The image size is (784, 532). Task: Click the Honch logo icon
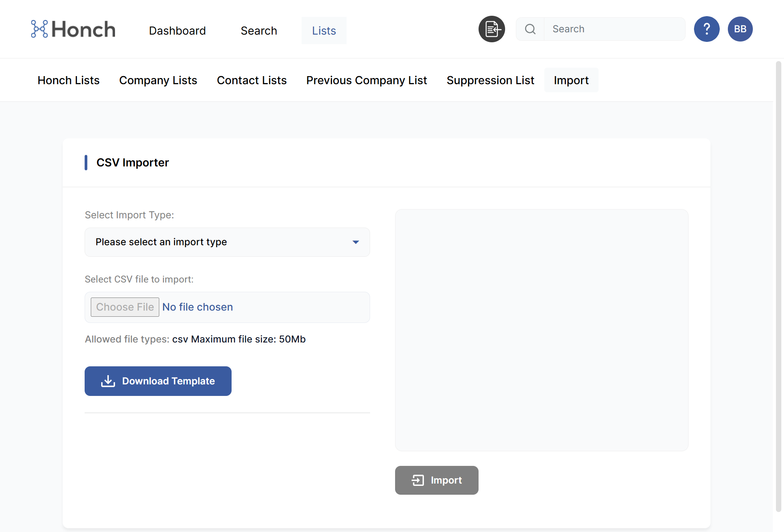point(39,29)
